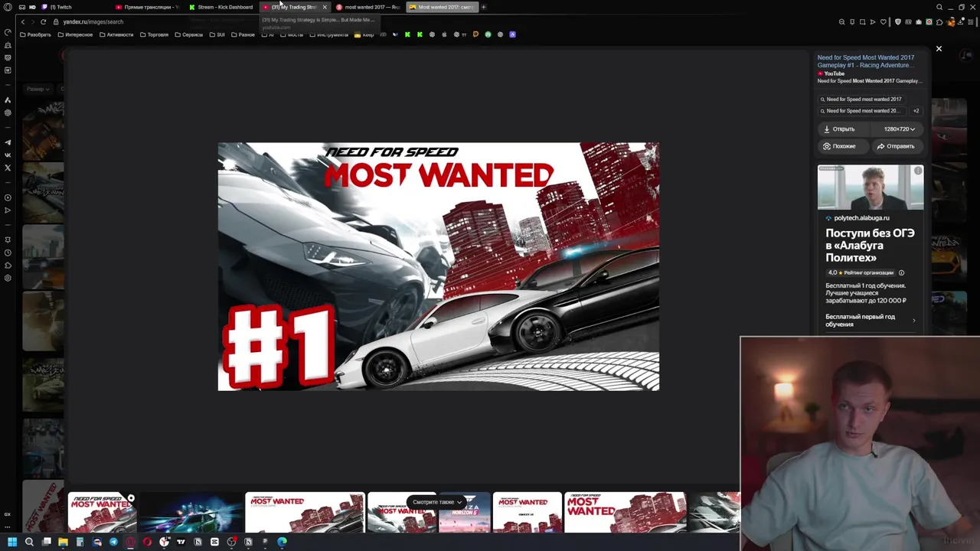980x551 pixels.
Task: Open the easy setup menu icon
Action: coord(971,21)
